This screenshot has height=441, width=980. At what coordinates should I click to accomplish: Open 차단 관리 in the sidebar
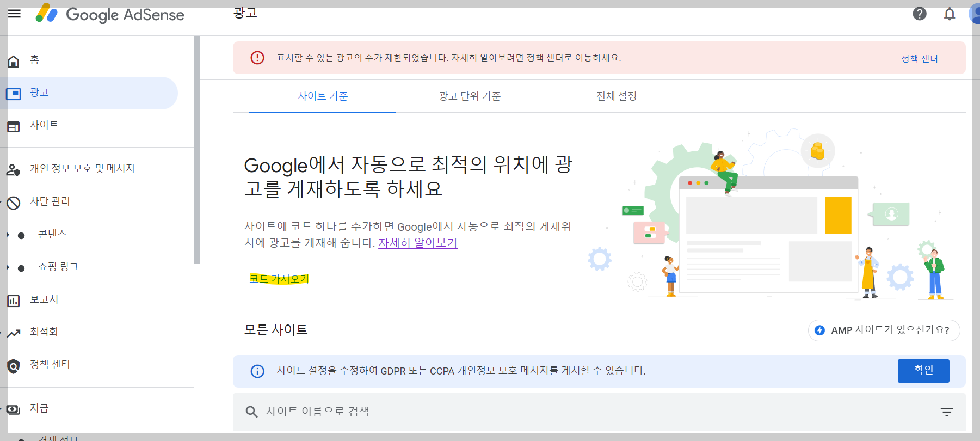pyautogui.click(x=50, y=201)
